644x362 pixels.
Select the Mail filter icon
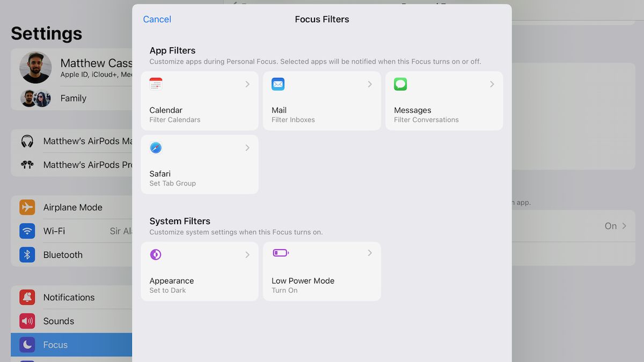click(278, 84)
